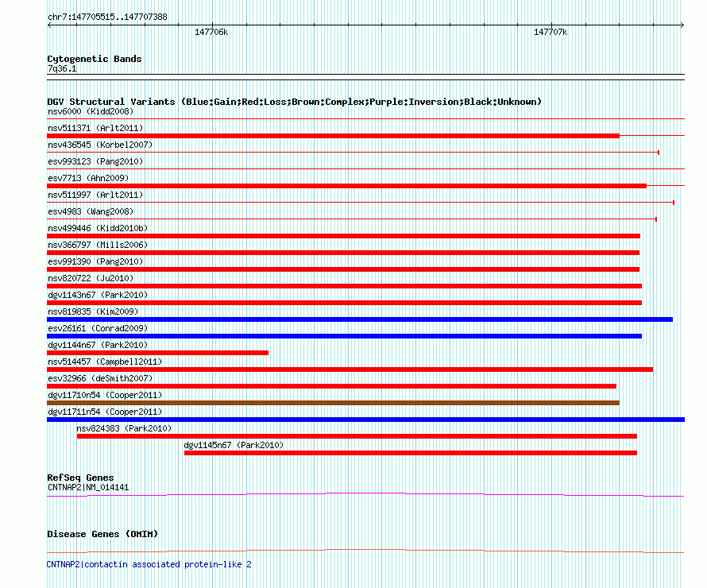Click the CNTNAP2|NM_014141 RefSeq gene label
This screenshot has height=588, width=707.
point(88,487)
